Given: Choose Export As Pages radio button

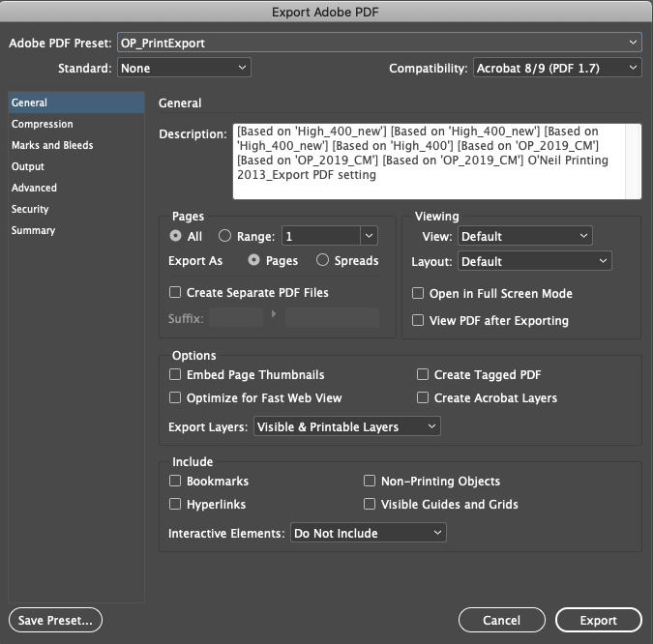Looking at the screenshot, I should [254, 260].
